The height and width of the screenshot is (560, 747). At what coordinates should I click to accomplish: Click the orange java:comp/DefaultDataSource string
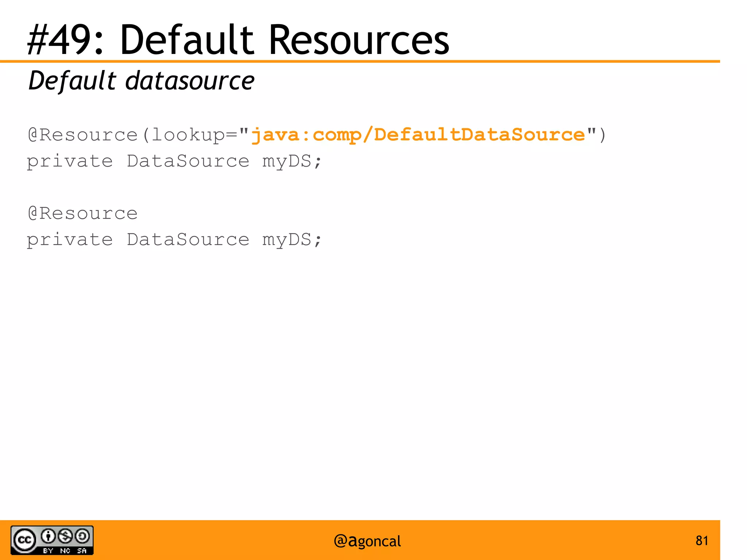(418, 135)
